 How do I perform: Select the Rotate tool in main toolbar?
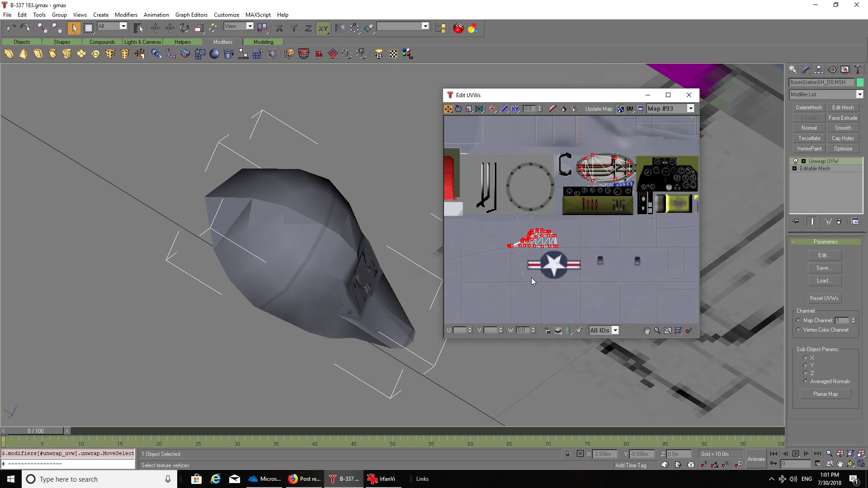184,28
